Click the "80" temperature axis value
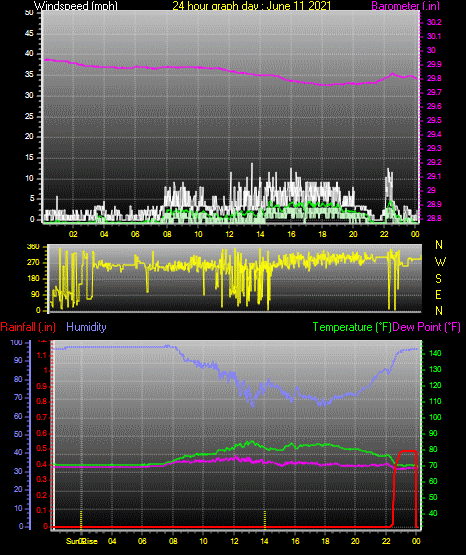This screenshot has width=466, height=555. [x=433, y=450]
